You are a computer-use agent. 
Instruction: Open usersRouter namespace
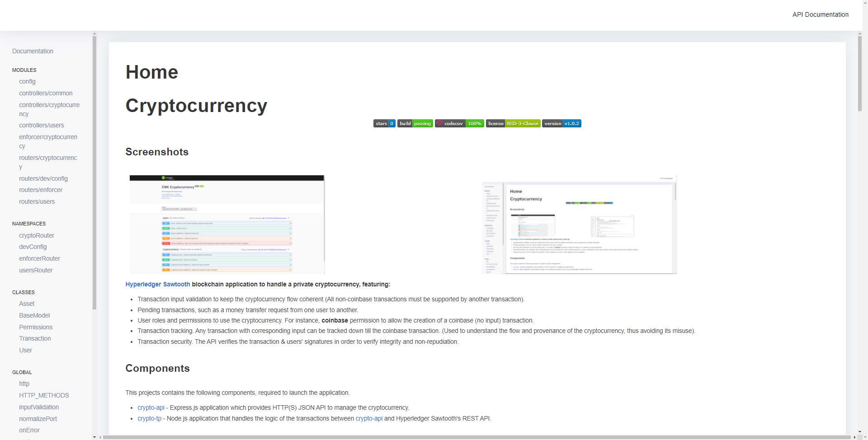click(x=36, y=270)
